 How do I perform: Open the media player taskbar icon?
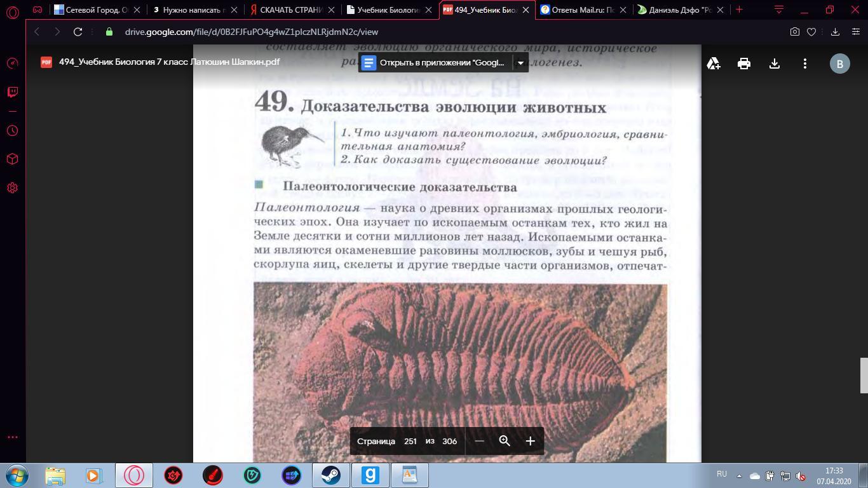click(93, 475)
